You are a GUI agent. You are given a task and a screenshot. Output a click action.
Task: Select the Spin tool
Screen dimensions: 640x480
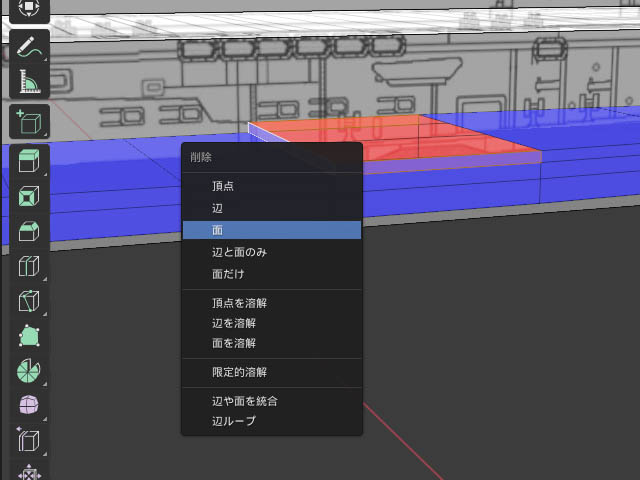[x=29, y=371]
